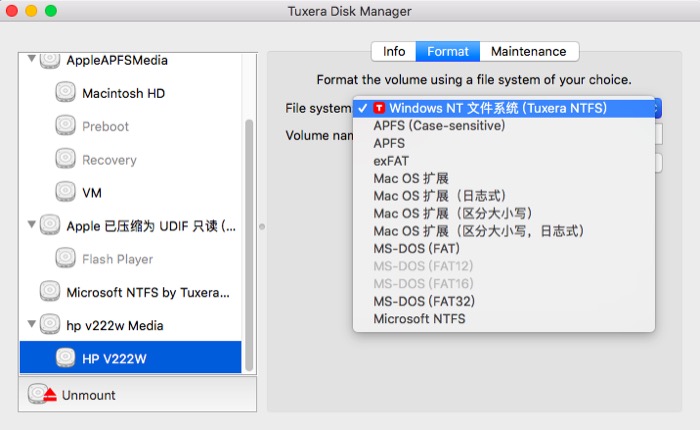
Task: Click the Flash Player disk icon
Action: pos(66,259)
